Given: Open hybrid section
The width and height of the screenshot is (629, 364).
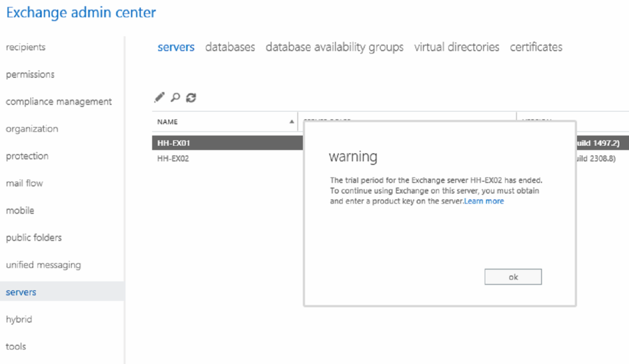Looking at the screenshot, I should click(19, 320).
